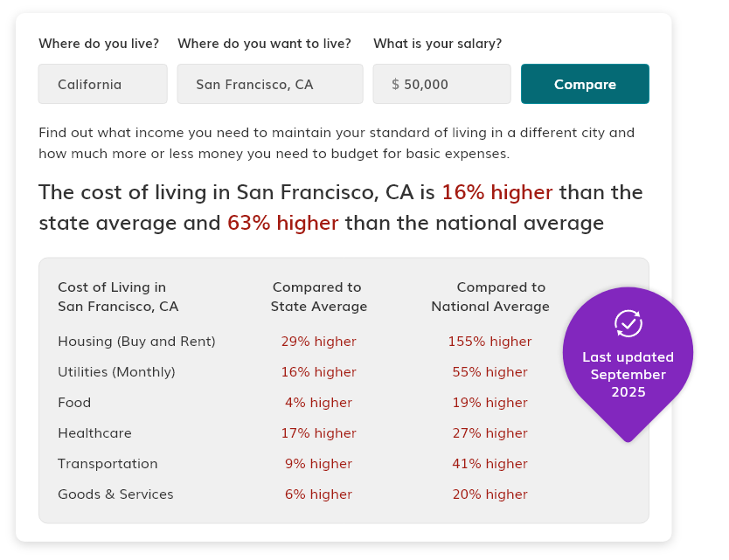
Task: Open the 'Where do you want to live?' selector
Action: click(269, 84)
